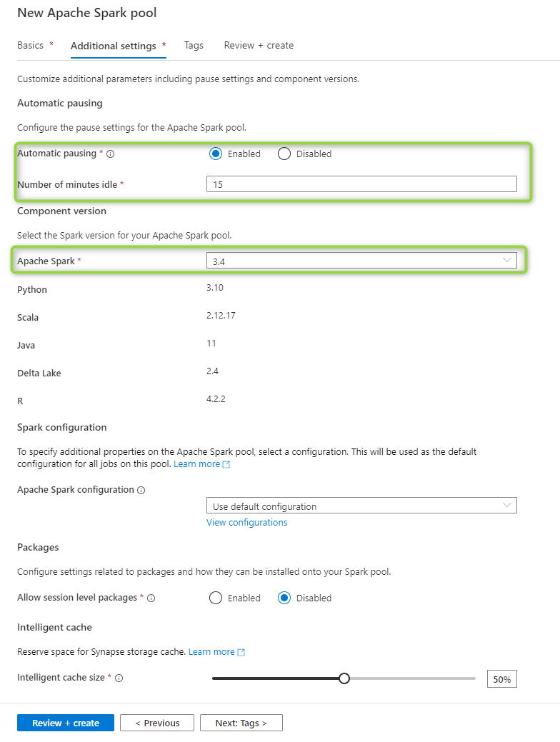Select Disabled for session level packages
Screen dimensions: 560x742
point(284,598)
